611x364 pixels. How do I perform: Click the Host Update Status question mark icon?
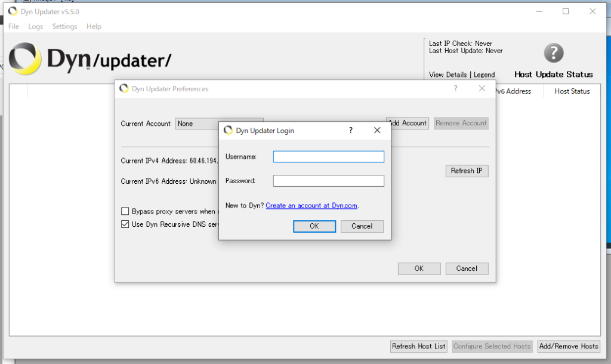pos(554,53)
